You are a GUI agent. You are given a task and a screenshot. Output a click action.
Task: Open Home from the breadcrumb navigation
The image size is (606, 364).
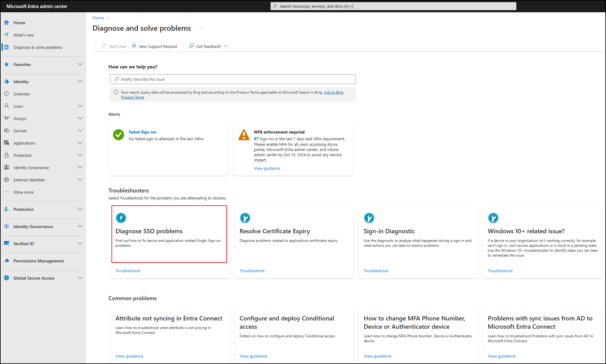(98, 18)
